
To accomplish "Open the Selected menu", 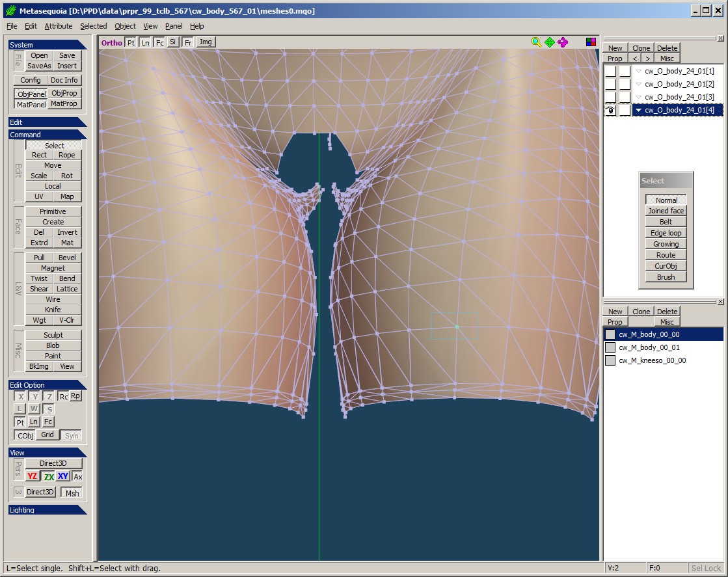I will tap(93, 26).
